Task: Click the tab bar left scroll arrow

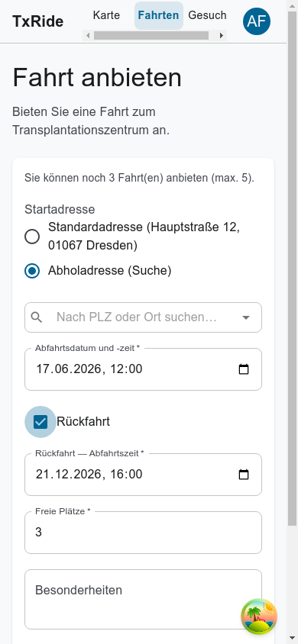Action: (88, 36)
